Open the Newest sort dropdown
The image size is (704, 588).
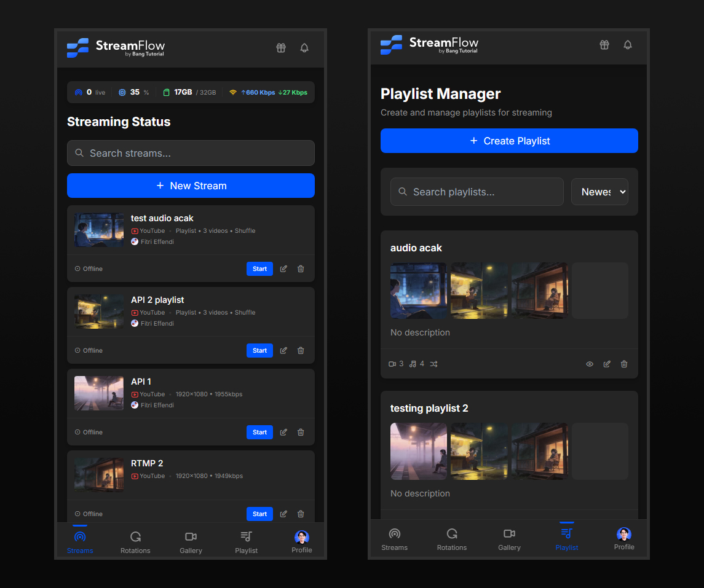pos(599,192)
